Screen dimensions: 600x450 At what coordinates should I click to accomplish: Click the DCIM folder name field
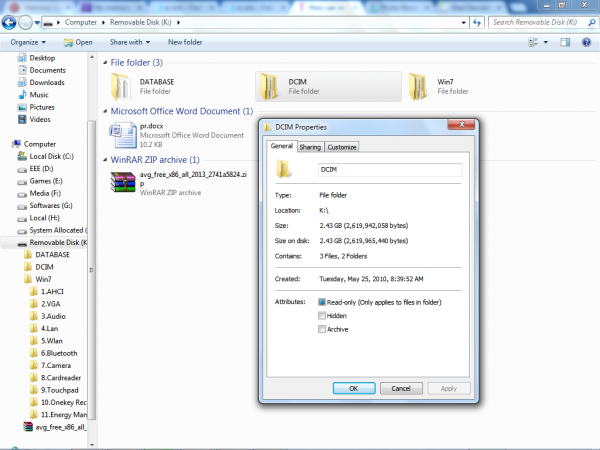[x=390, y=170]
